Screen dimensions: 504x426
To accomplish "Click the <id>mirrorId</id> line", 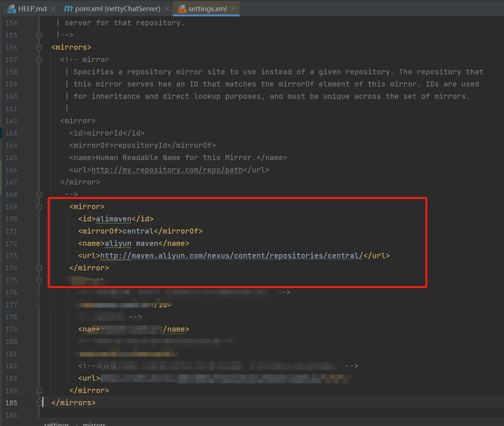I will [107, 133].
